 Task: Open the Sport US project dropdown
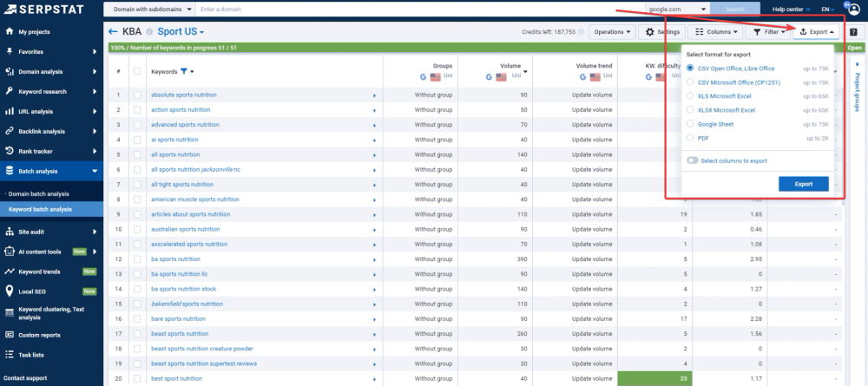click(181, 31)
